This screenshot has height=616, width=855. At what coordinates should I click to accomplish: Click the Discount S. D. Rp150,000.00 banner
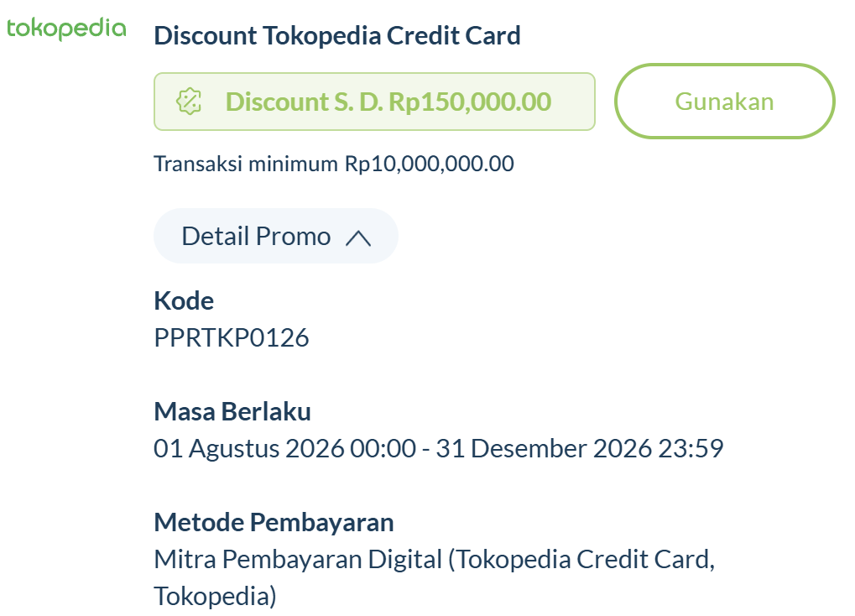click(x=374, y=102)
